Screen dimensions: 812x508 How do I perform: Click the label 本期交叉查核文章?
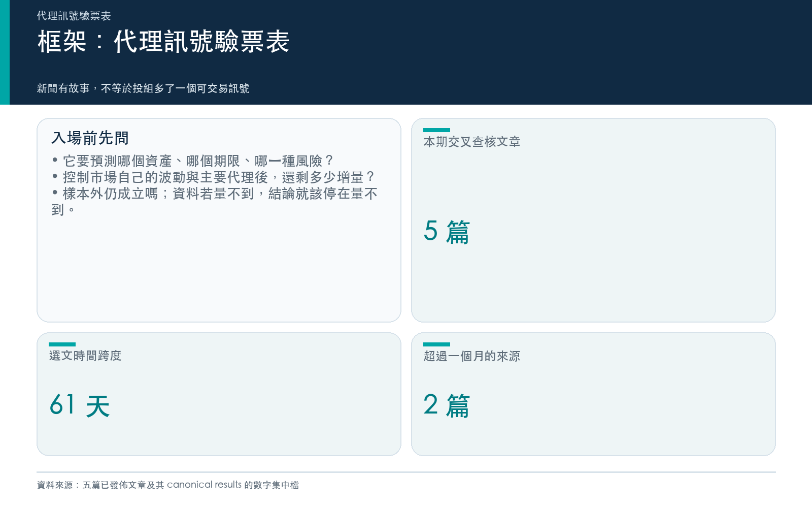[472, 142]
